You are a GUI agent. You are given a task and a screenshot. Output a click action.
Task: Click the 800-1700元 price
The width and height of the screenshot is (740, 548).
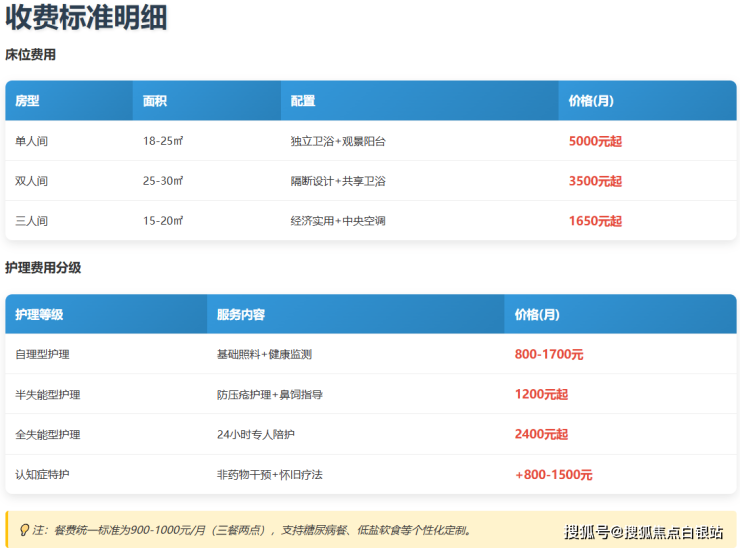[x=549, y=354]
